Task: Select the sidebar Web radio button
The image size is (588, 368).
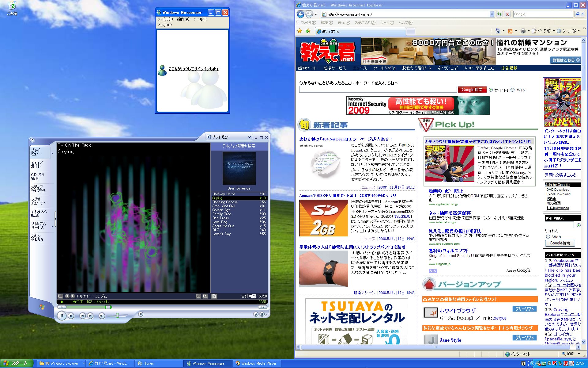Action: pos(548,237)
